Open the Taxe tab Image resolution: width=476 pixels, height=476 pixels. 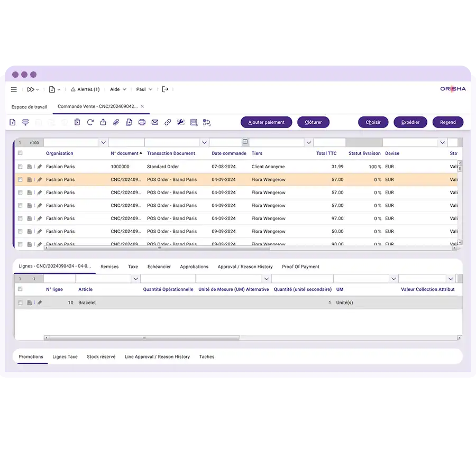pyautogui.click(x=133, y=267)
